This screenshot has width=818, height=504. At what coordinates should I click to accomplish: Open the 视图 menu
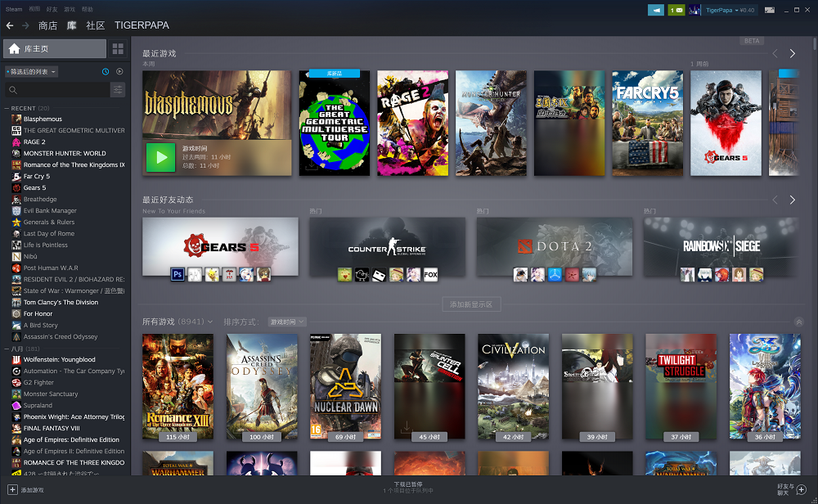(34, 9)
